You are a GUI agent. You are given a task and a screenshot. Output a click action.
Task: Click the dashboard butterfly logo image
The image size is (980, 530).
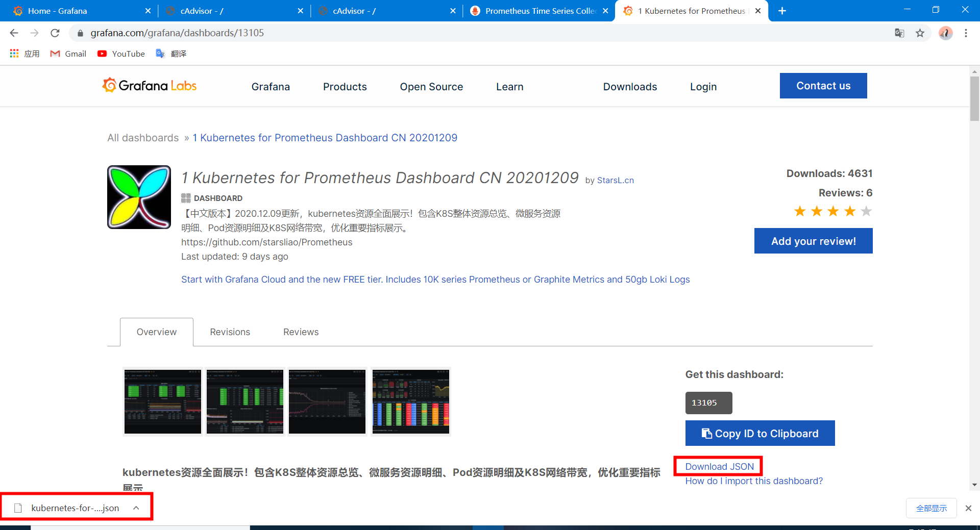(139, 197)
